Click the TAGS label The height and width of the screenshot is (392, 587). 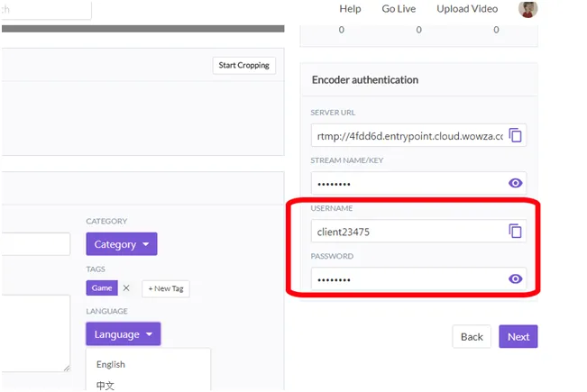click(96, 269)
